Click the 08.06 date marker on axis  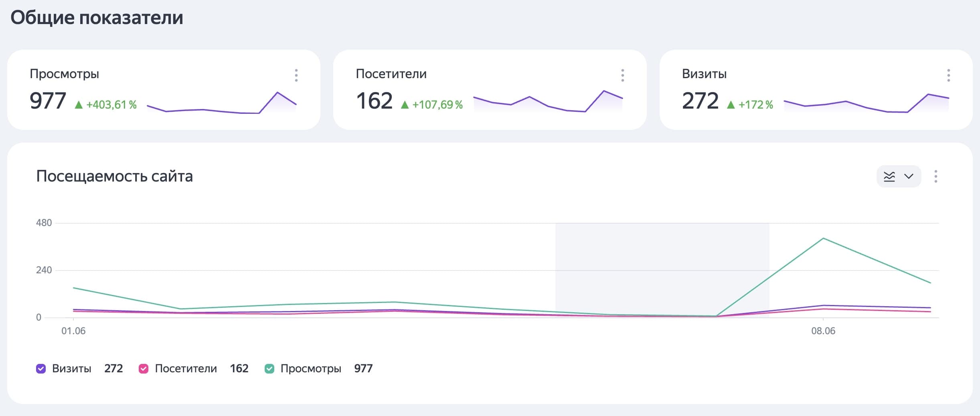[823, 331]
